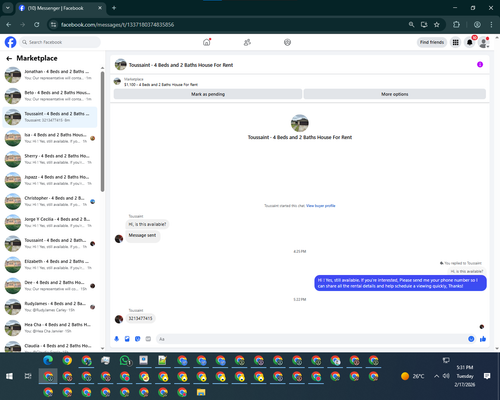
Task: Open the Facebook menu grid icon
Action: 455,42
